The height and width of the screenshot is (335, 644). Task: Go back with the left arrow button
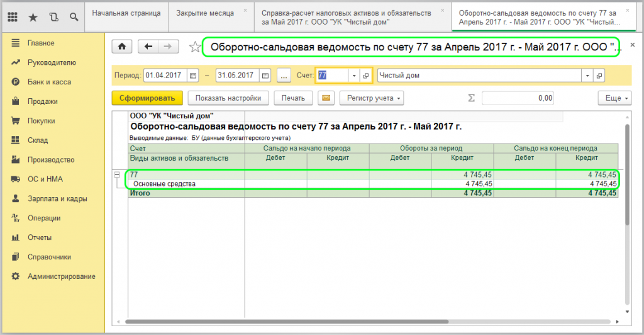click(x=149, y=47)
